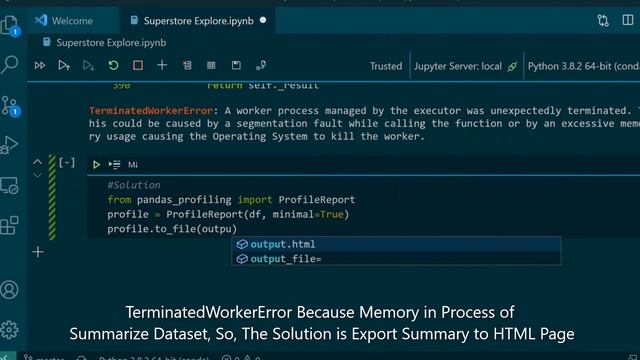
Task: Open the compare changes icon top right
Action: [603, 20]
